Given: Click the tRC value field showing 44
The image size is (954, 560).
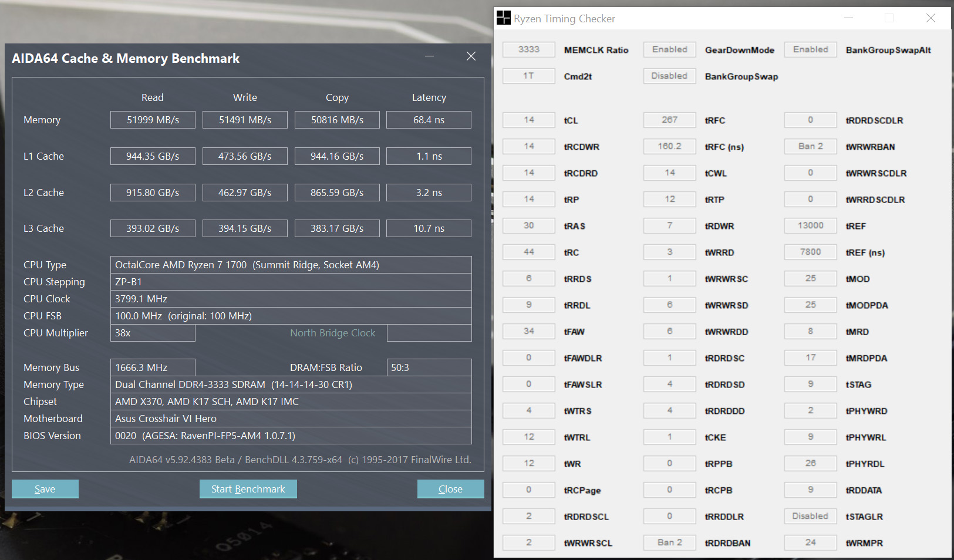Looking at the screenshot, I should (x=529, y=252).
